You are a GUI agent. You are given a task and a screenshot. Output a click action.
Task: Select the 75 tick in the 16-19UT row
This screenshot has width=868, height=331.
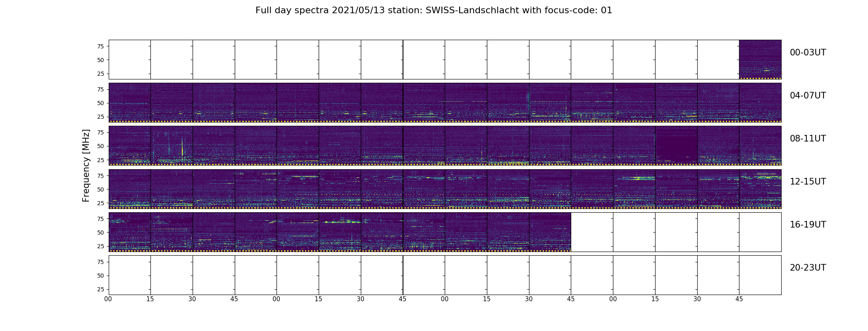click(x=100, y=218)
